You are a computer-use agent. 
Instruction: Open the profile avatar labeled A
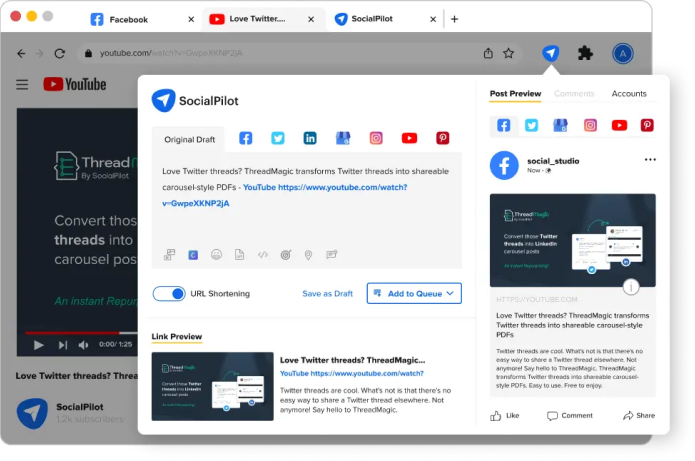[622, 54]
